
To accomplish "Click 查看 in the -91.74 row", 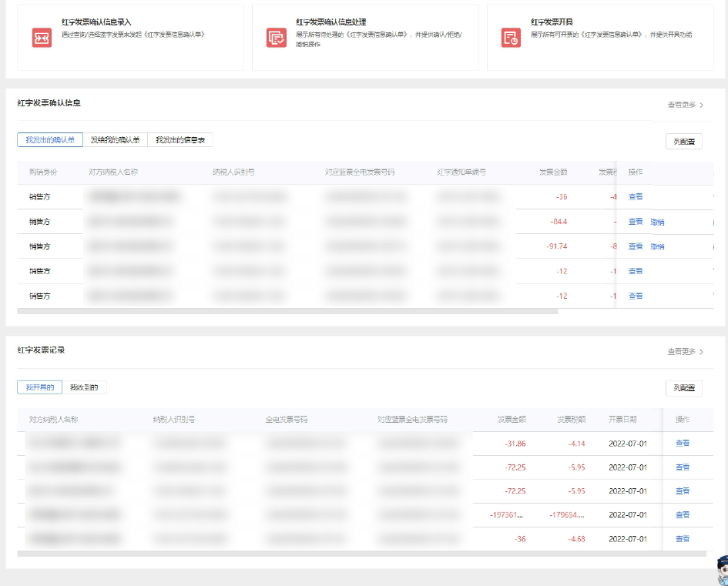I will 635,246.
